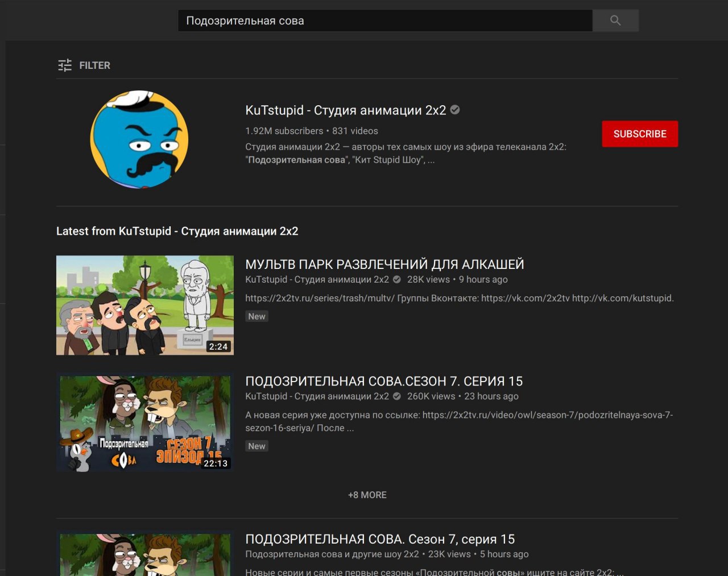Click 23K views • 5 hours ago text
Viewport: 728px width, 576px height.
point(478,554)
